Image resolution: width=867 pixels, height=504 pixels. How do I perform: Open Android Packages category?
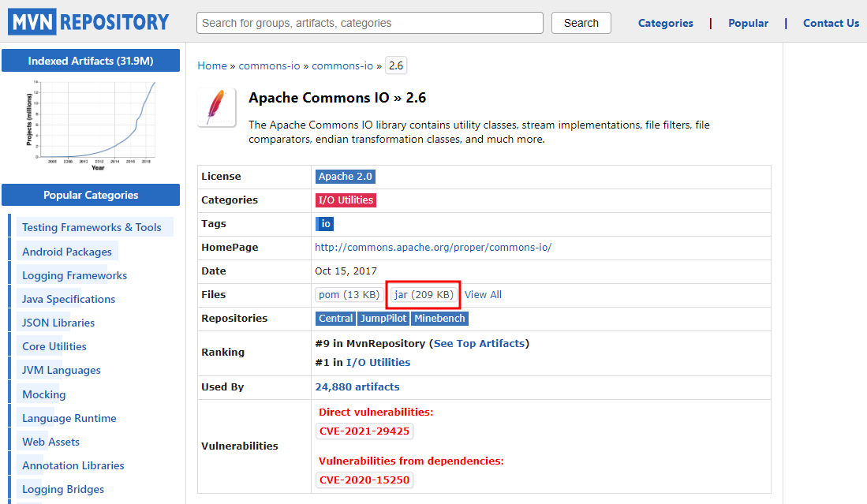point(67,252)
